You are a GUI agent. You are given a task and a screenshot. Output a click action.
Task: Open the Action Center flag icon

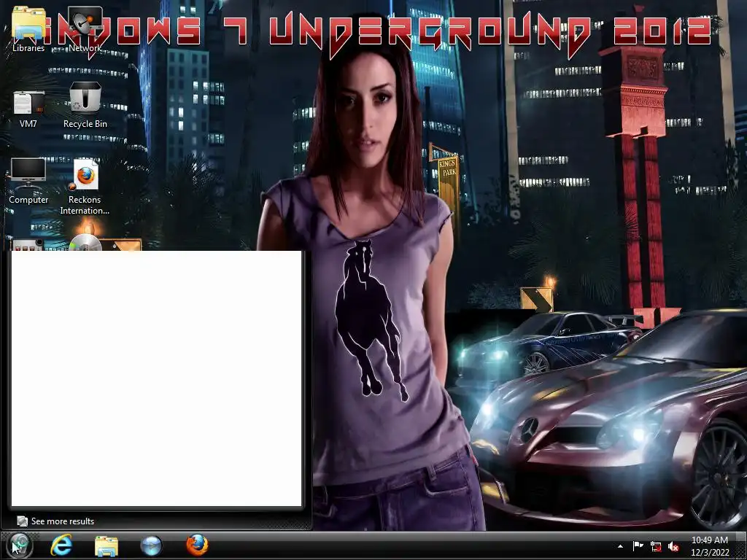(638, 546)
